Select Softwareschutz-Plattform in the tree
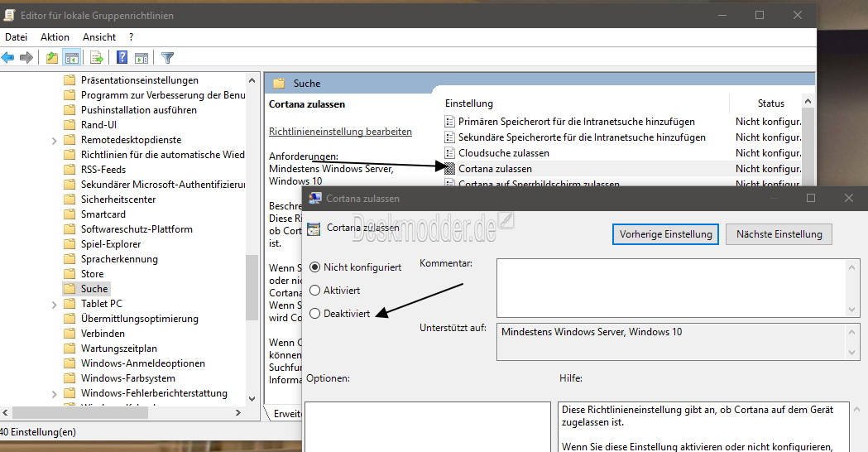868x452 pixels. 137,228
